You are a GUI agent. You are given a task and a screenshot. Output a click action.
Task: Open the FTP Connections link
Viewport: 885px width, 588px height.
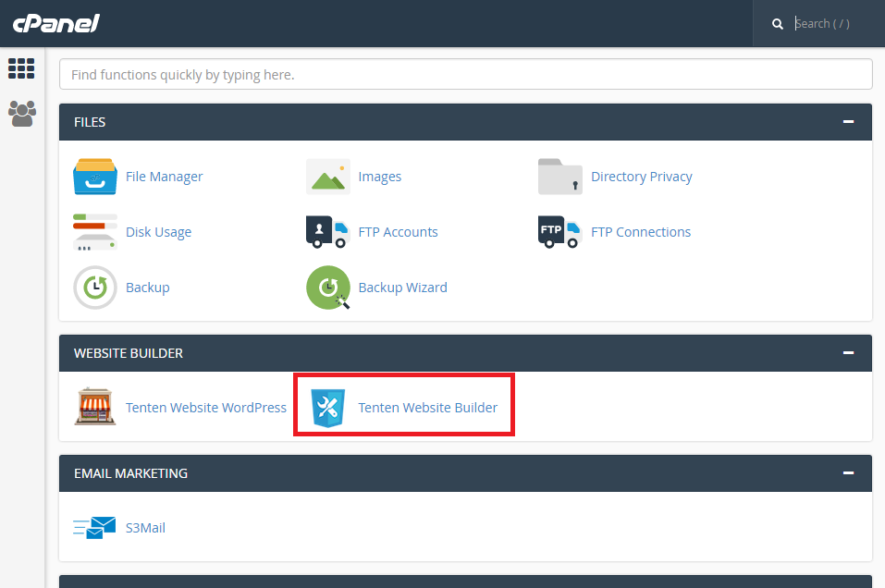coord(641,232)
